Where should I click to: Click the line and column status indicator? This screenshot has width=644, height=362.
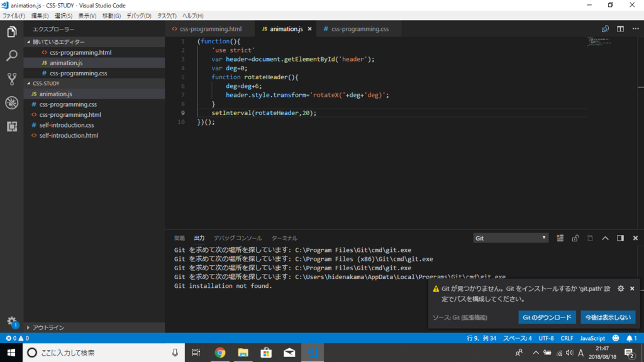(x=481, y=338)
